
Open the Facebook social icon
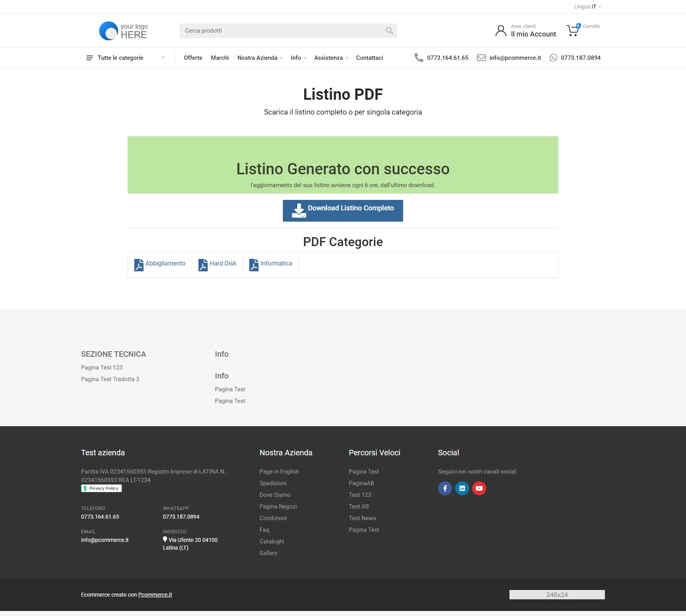[x=445, y=488]
